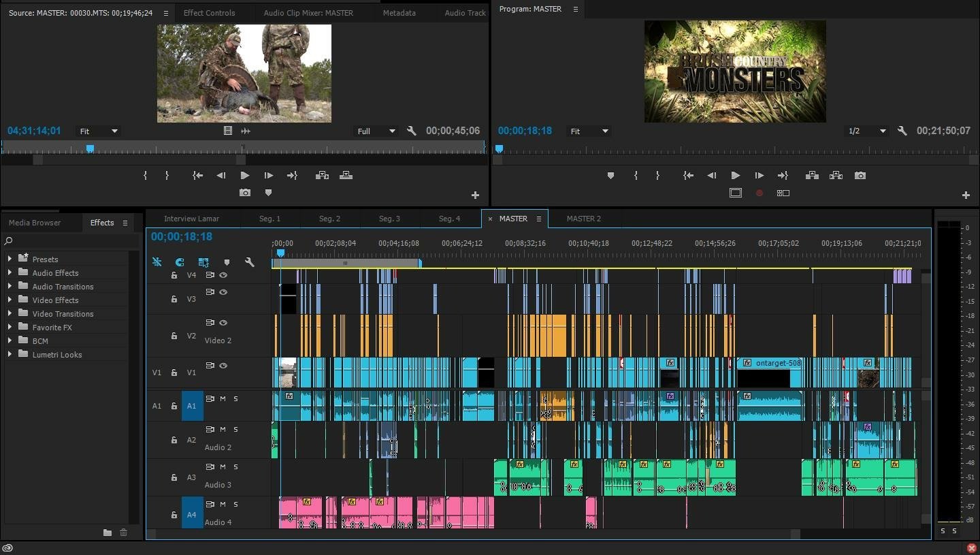Image resolution: width=980 pixels, height=555 pixels.
Task: Toggle V4 track output eye
Action: (x=223, y=275)
